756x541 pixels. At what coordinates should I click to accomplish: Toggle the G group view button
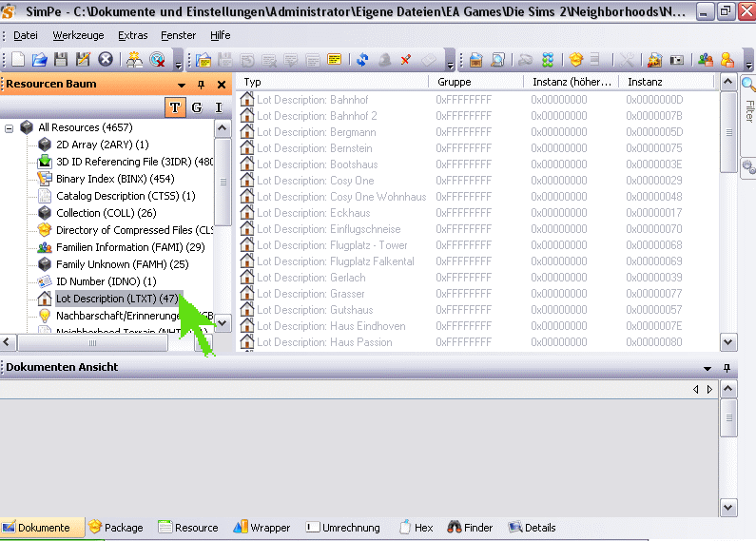click(197, 107)
